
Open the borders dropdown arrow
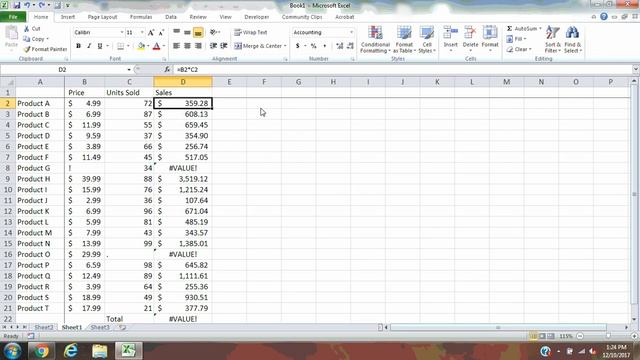pos(128,46)
